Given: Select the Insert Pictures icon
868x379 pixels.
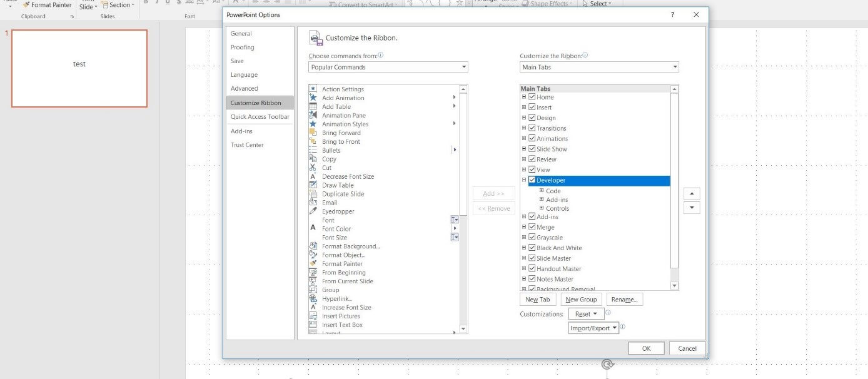Looking at the screenshot, I should (x=313, y=316).
